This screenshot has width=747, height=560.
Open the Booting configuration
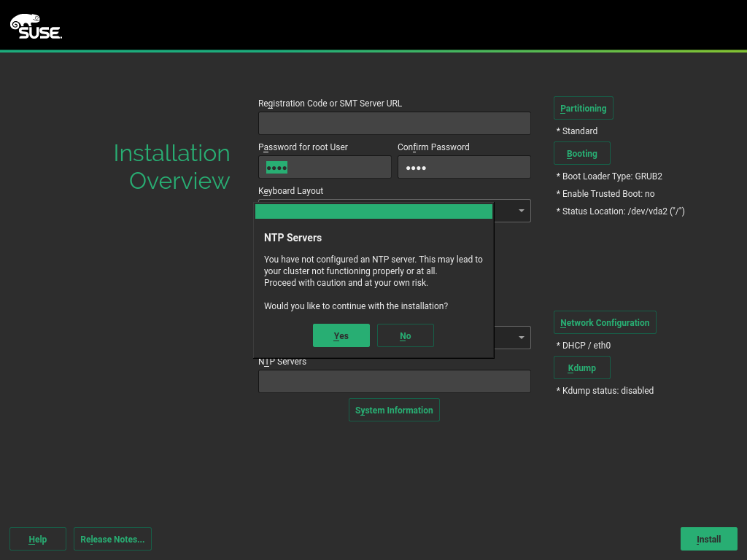[x=581, y=153]
